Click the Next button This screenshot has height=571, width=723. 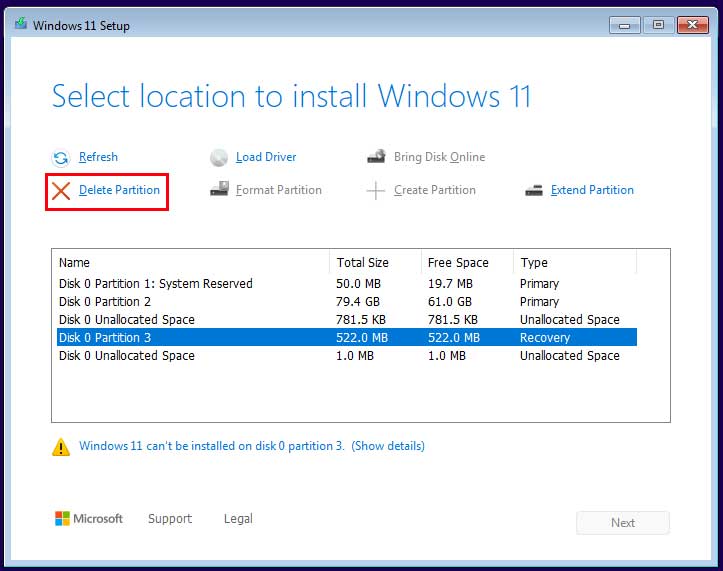tap(623, 523)
